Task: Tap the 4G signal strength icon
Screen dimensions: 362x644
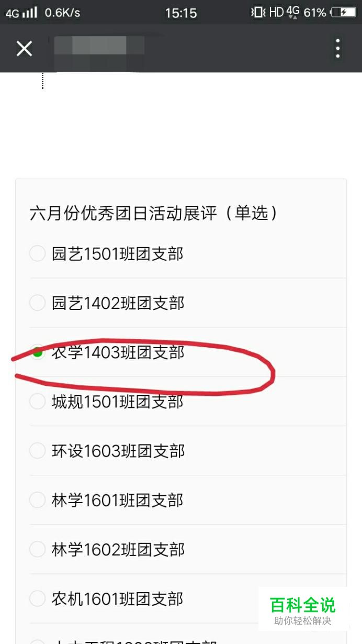Action: coord(21,12)
